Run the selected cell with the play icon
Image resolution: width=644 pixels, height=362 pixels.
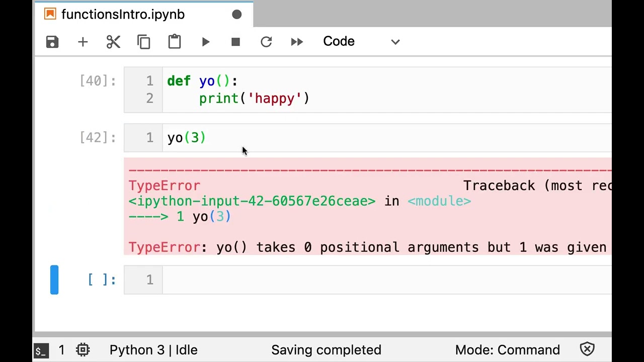coord(206,42)
